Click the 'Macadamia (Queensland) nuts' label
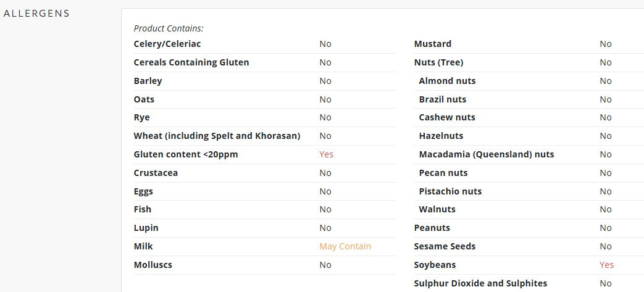Image resolution: width=644 pixels, height=292 pixels. (x=486, y=154)
